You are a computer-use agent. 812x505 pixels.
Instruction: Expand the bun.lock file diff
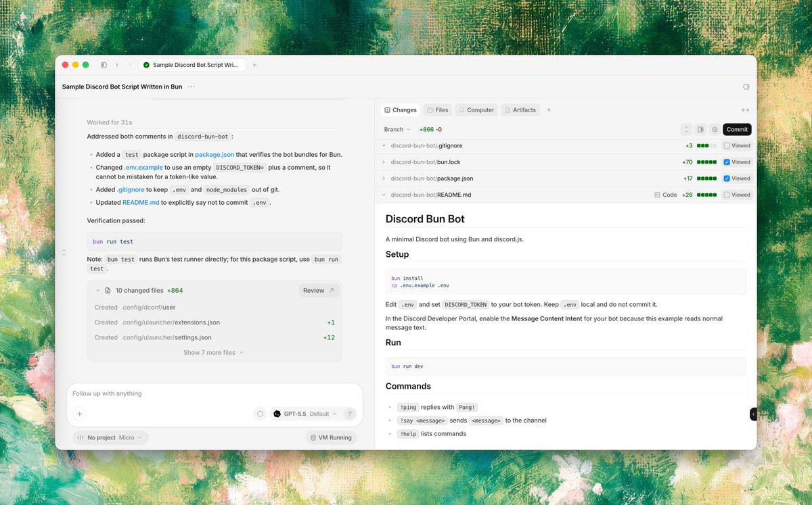point(384,162)
